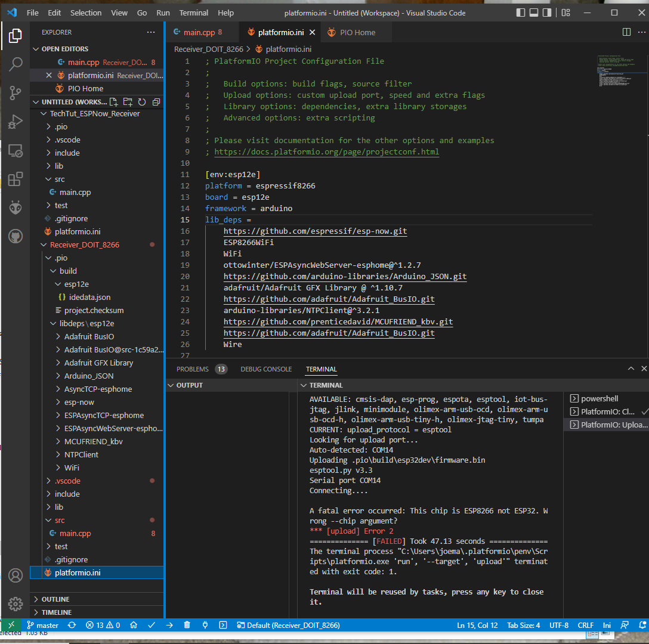Toggle secondary side bar visibility
This screenshot has width=649, height=644.
click(x=547, y=13)
